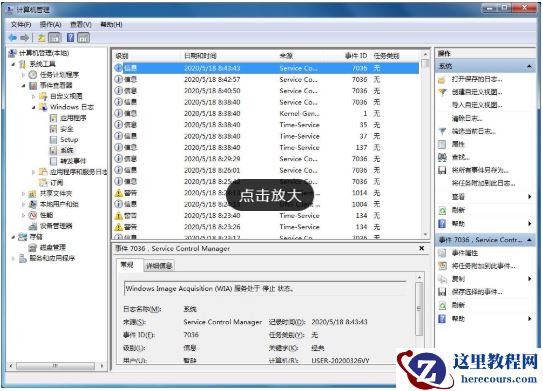Click the console tree horizontal scrollbar
Image resolution: width=543 pixels, height=391 pixels.
point(56,366)
